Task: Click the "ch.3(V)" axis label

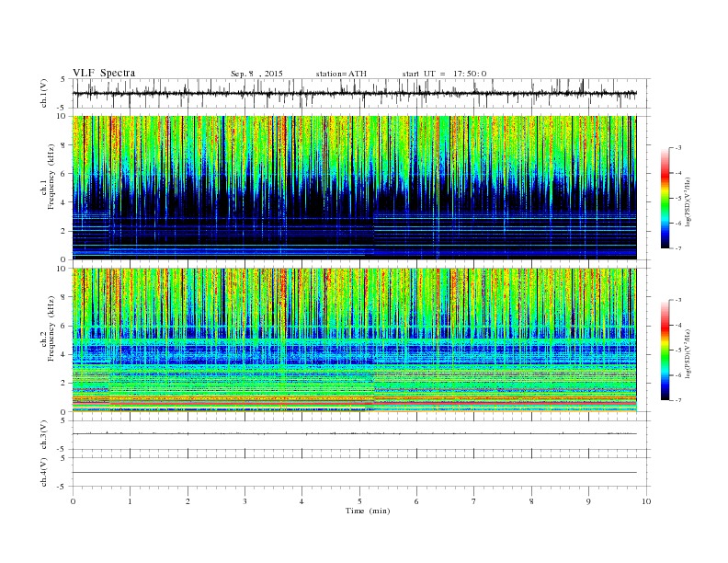Action: [43, 435]
